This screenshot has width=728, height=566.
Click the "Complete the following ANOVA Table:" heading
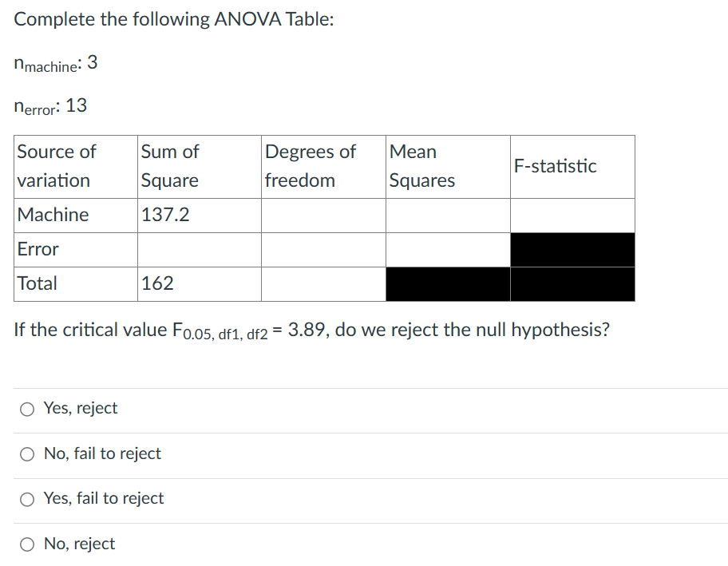point(174,19)
